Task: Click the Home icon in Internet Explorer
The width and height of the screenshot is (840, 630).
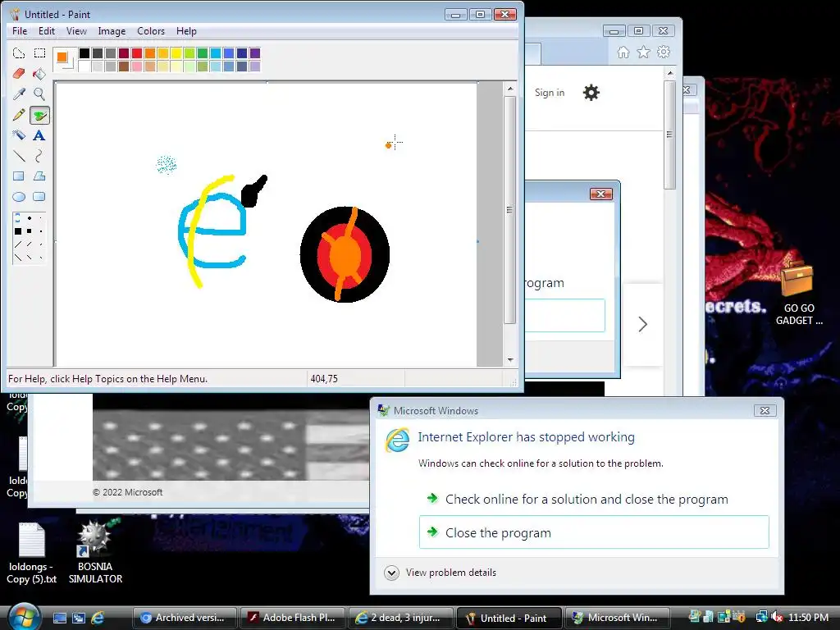Action: tap(623, 52)
